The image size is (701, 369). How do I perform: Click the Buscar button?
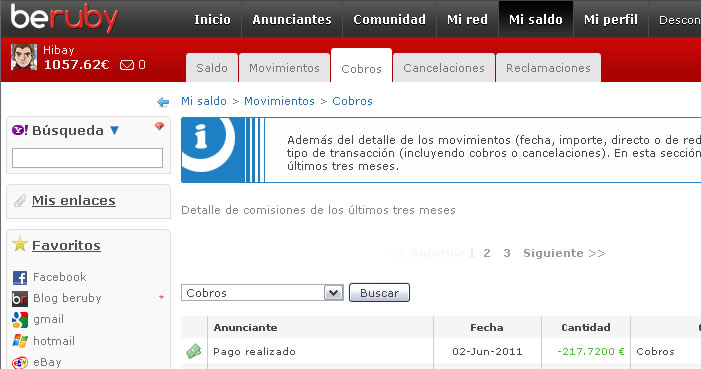tap(379, 293)
